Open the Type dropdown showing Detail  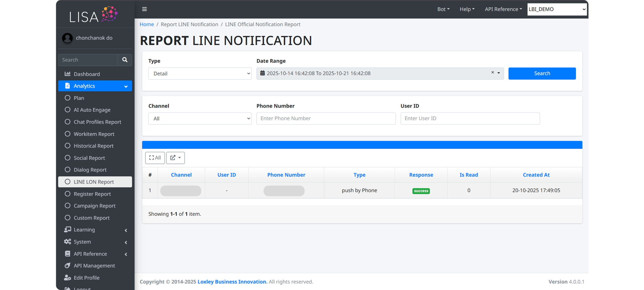point(200,74)
